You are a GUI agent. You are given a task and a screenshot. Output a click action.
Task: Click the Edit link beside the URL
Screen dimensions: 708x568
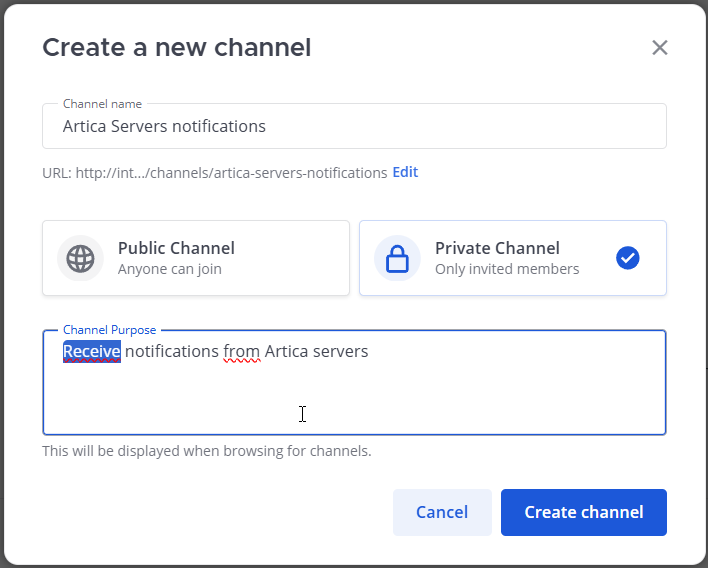[x=405, y=172]
